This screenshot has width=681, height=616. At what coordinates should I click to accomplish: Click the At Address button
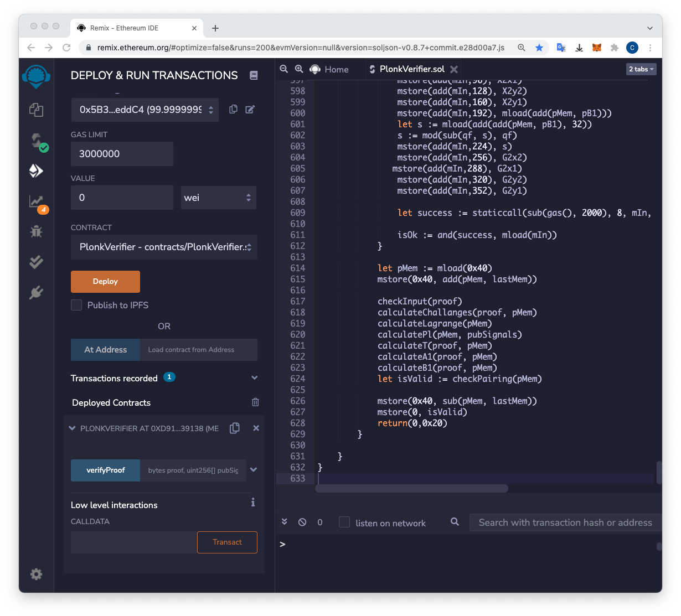click(105, 350)
